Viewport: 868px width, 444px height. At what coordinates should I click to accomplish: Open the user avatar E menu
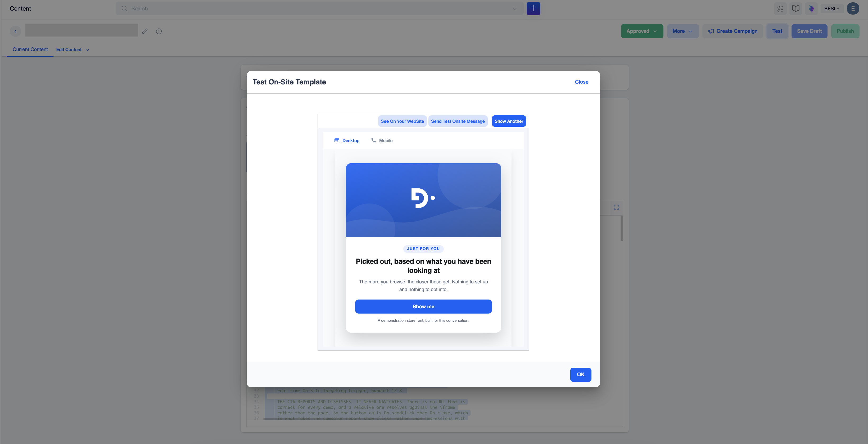(853, 9)
